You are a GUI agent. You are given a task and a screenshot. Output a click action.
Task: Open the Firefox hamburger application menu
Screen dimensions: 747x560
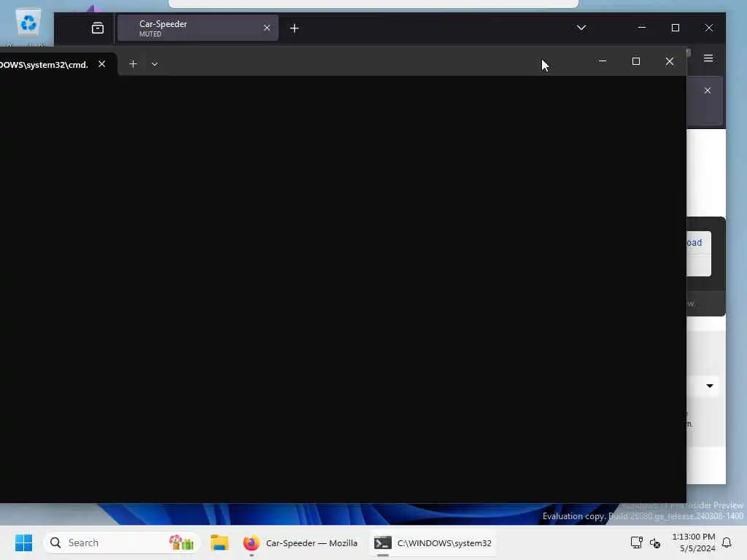click(x=708, y=58)
